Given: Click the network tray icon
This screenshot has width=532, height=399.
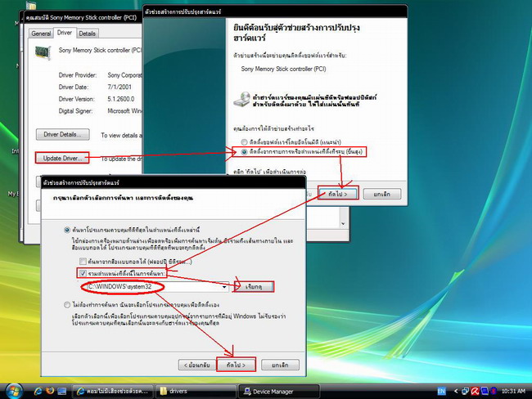Looking at the screenshot, I should pyautogui.click(x=465, y=391).
